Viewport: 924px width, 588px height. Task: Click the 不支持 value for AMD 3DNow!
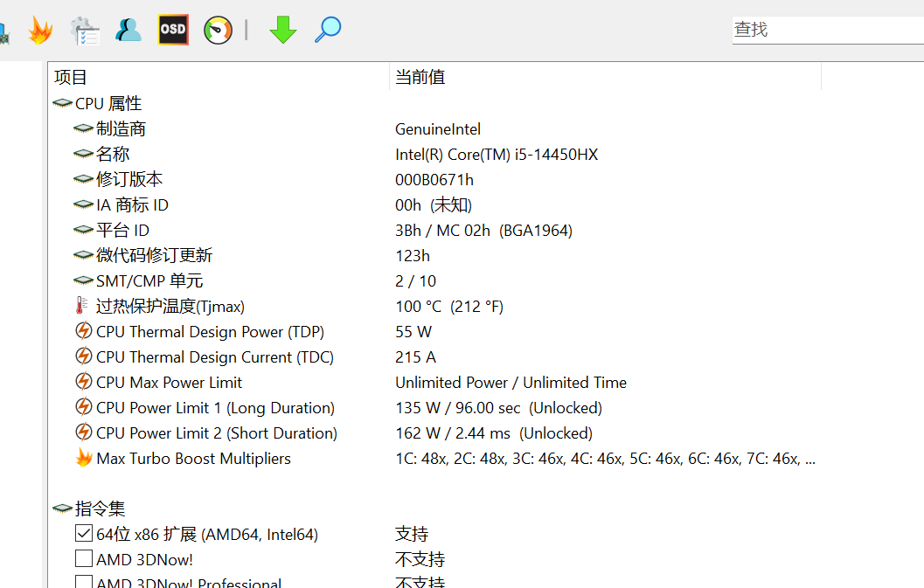click(x=420, y=559)
